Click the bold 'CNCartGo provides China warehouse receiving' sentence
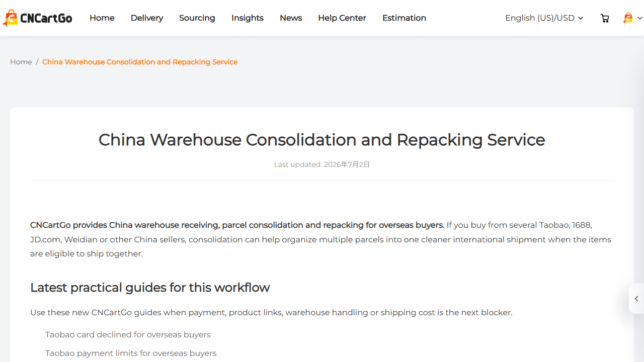Image resolution: width=644 pixels, height=362 pixels. [237, 225]
